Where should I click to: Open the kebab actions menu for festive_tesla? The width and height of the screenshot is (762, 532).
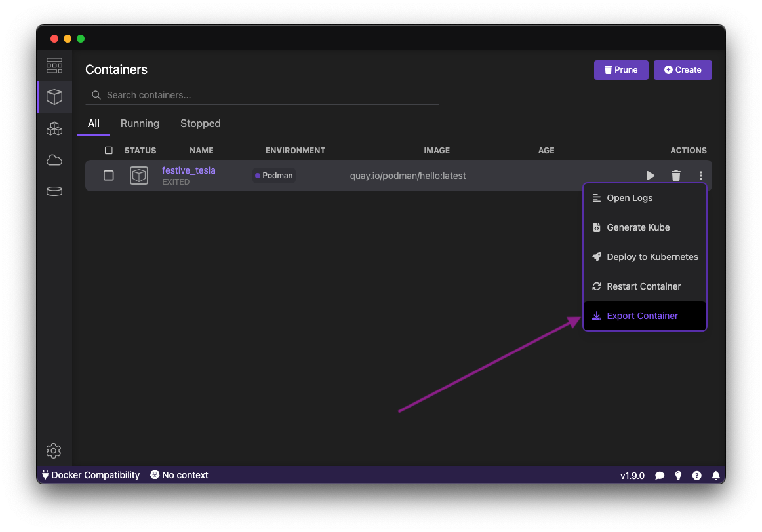[700, 176]
